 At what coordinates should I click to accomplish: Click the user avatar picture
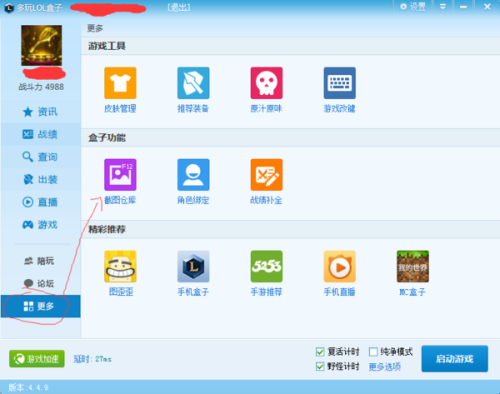point(42,45)
